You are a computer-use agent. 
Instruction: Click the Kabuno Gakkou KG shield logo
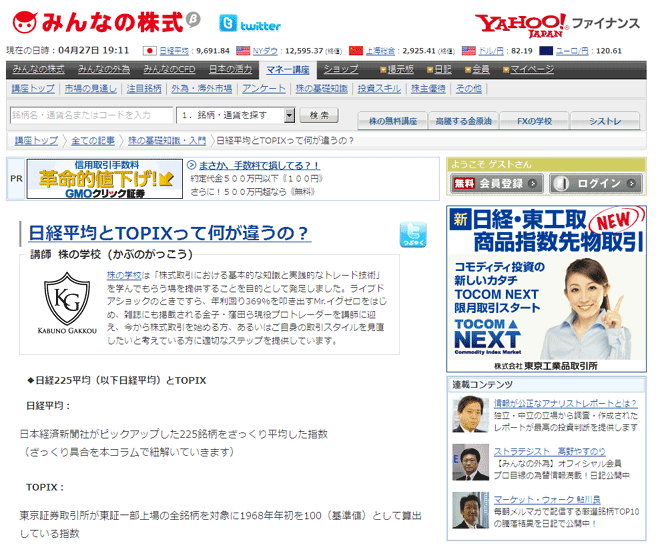click(x=69, y=301)
